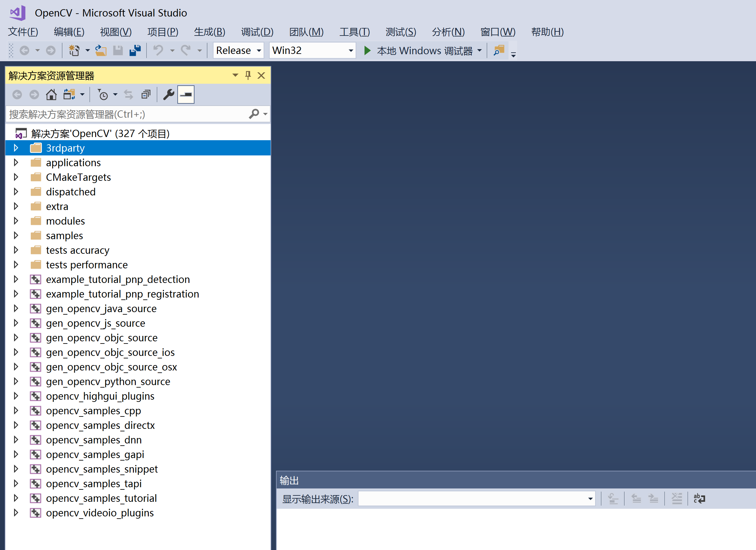Select opencv_videoio_plugins project
The height and width of the screenshot is (550, 756).
click(x=100, y=513)
